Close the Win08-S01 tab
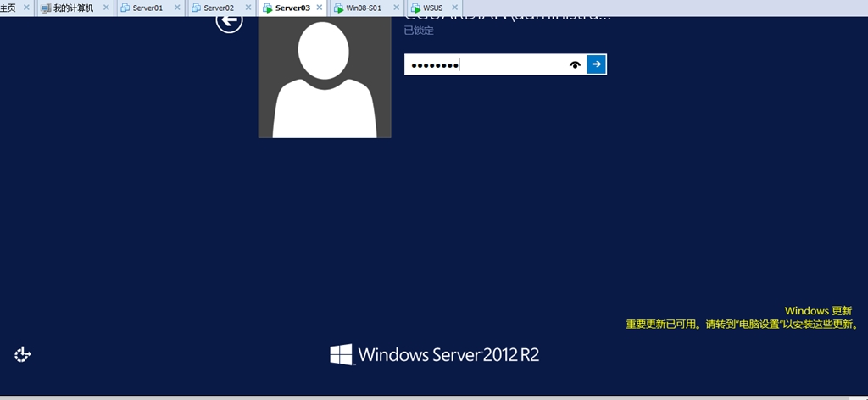868x400 pixels. coord(397,8)
